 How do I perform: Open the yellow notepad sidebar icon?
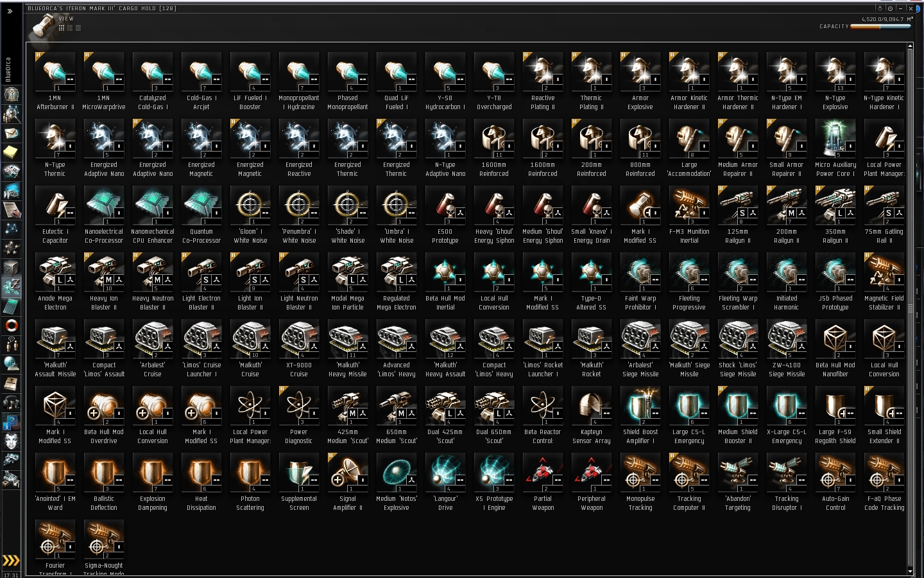11,152
